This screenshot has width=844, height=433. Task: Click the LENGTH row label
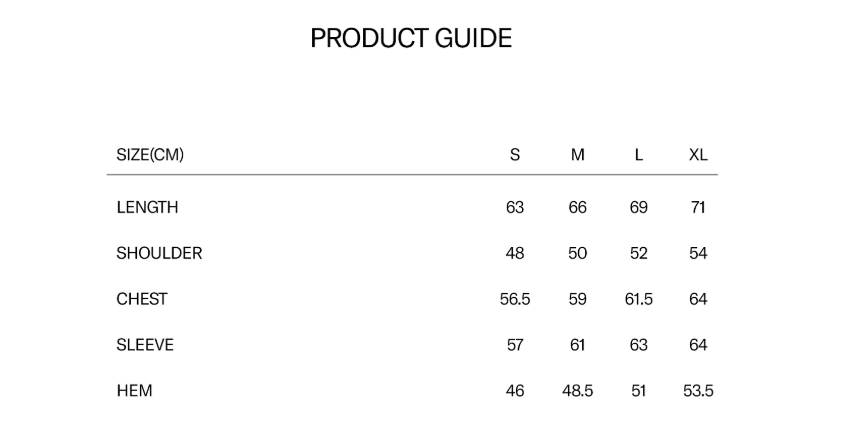[x=147, y=208]
